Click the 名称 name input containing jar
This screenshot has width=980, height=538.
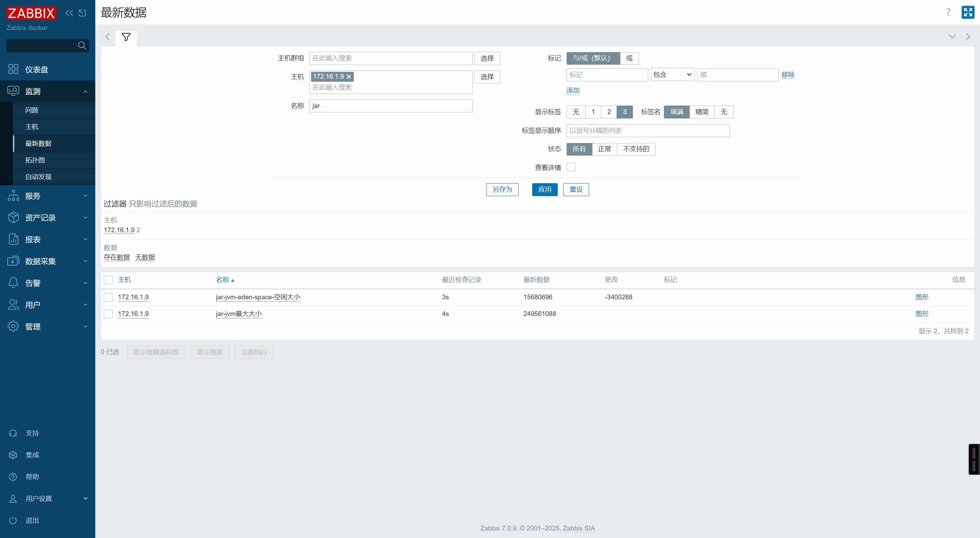coord(391,106)
